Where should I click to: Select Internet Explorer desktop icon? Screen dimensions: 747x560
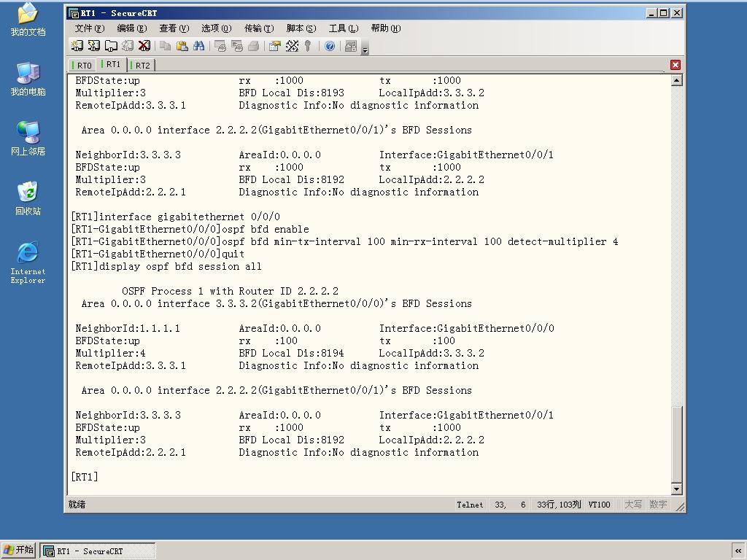click(28, 262)
